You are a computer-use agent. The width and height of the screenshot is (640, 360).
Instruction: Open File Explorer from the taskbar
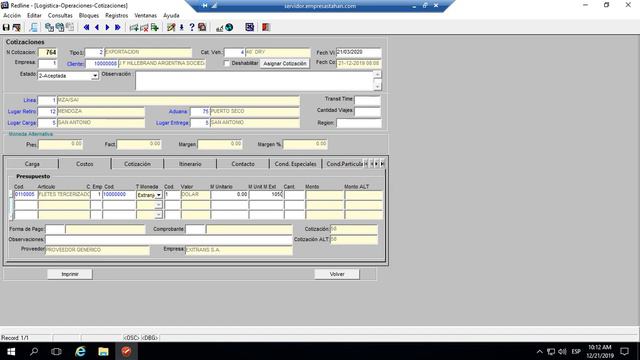coord(103,351)
